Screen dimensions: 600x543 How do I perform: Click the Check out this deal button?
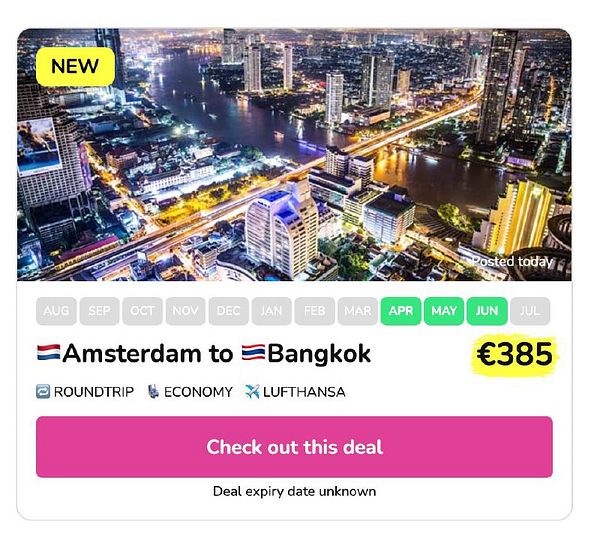pyautogui.click(x=294, y=447)
